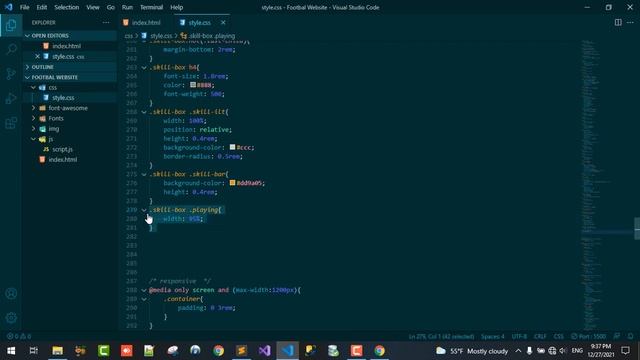This screenshot has width=640, height=360.
Task: Click the CSS language mode indicator
Action: click(x=558, y=336)
